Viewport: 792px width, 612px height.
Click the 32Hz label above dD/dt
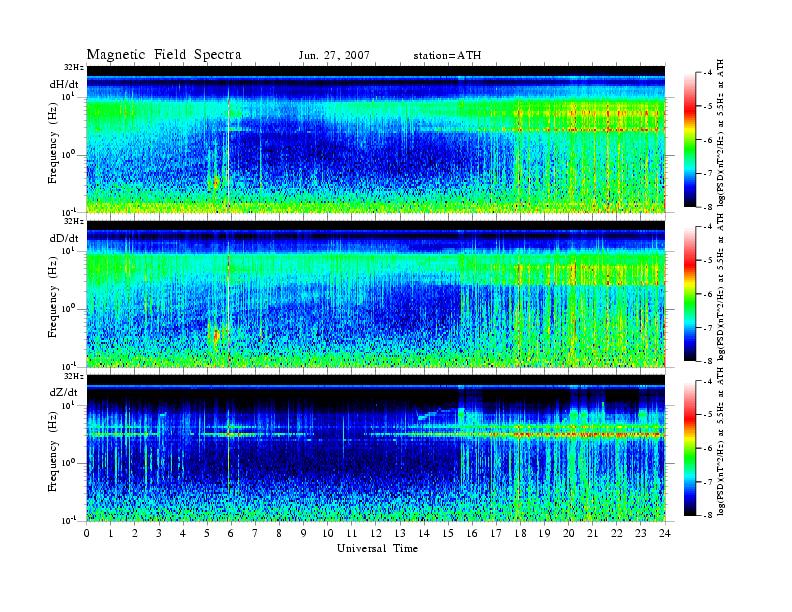(x=74, y=221)
